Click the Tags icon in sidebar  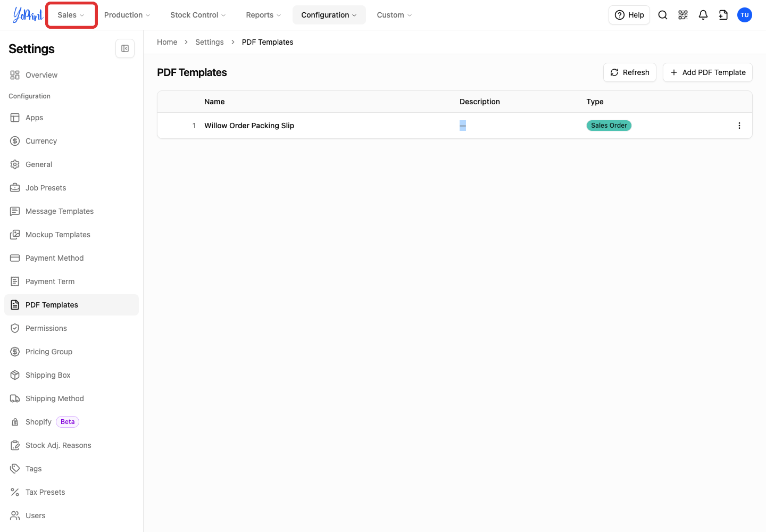[15, 469]
